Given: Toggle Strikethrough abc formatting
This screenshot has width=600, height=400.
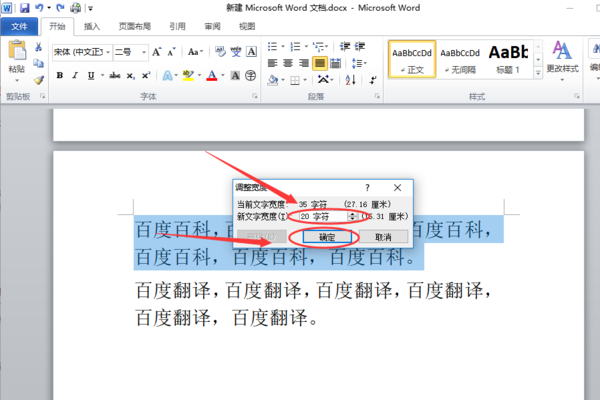Looking at the screenshot, I should [114, 75].
